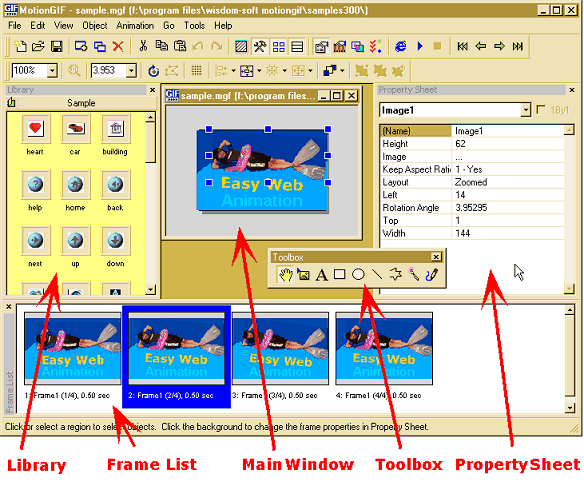
Task: Click the Sample library header button
Action: pos(81,103)
